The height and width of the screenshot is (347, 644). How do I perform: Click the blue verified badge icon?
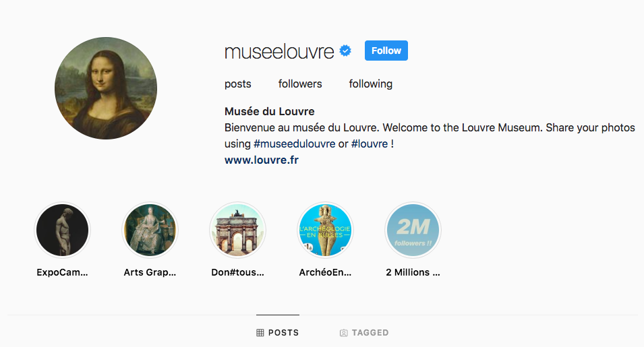point(345,51)
